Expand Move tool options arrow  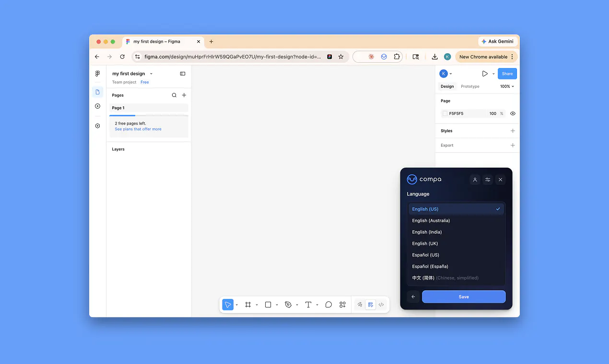[x=237, y=305]
